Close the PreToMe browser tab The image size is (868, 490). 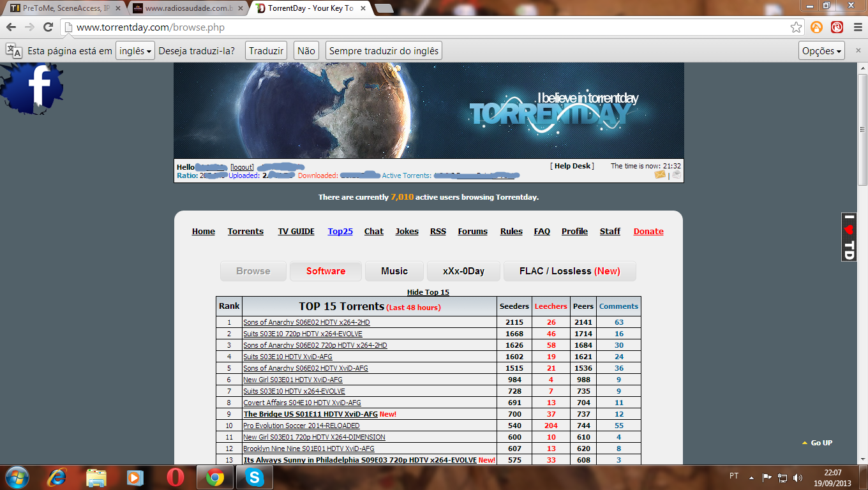(117, 8)
